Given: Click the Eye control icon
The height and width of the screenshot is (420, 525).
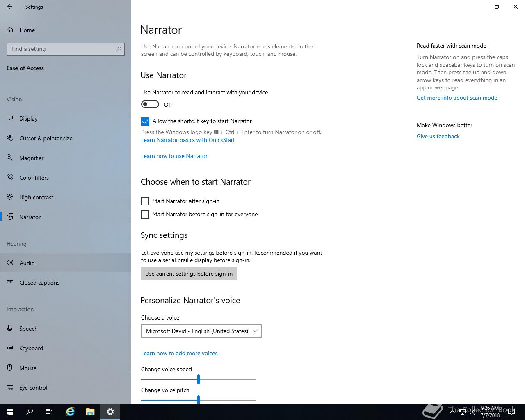Looking at the screenshot, I should (x=10, y=388).
